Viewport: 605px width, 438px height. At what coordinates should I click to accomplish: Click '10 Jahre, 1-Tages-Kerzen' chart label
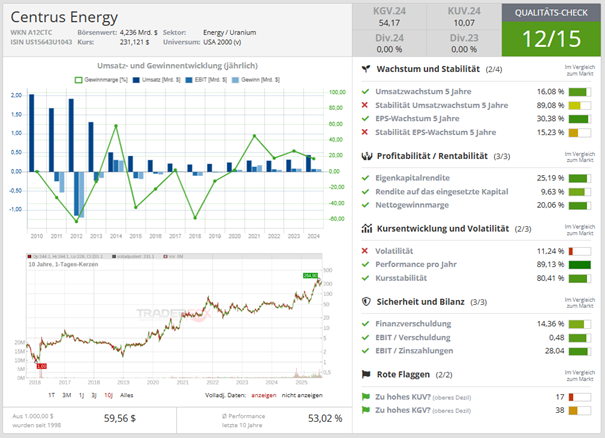click(63, 264)
